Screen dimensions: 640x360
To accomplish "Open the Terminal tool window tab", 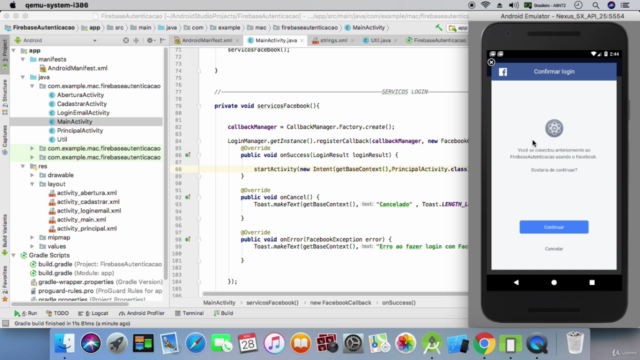I will pyautogui.click(x=189, y=313).
